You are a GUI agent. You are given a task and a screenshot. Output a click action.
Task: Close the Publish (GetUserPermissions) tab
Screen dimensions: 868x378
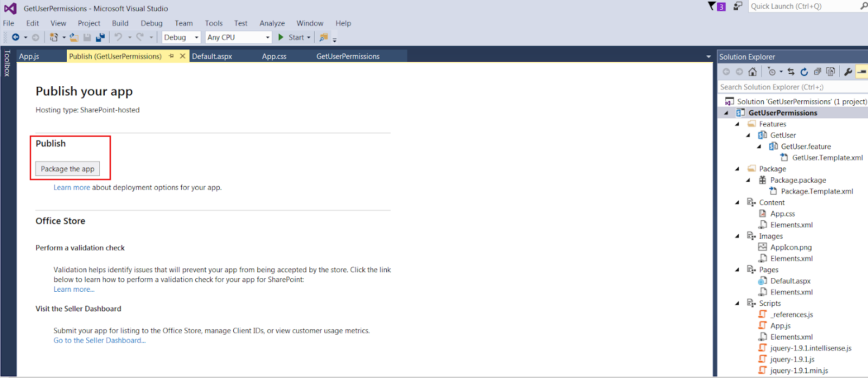coord(183,56)
